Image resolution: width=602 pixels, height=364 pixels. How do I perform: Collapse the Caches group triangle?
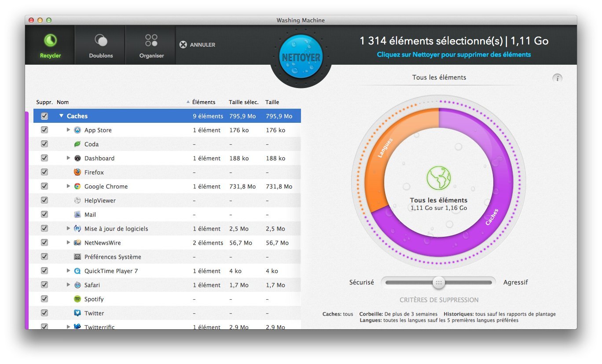[x=61, y=116]
